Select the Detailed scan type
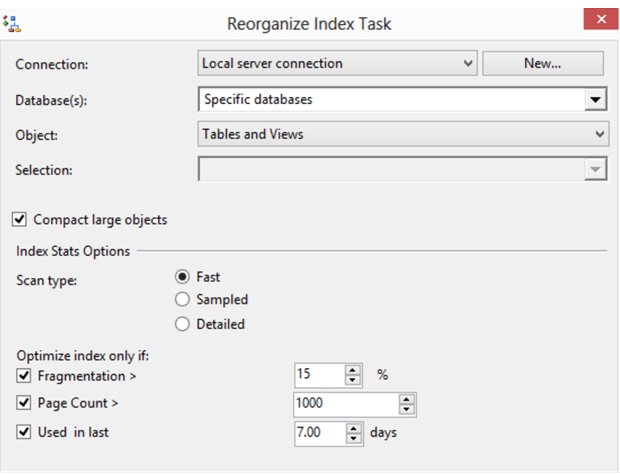 182,324
